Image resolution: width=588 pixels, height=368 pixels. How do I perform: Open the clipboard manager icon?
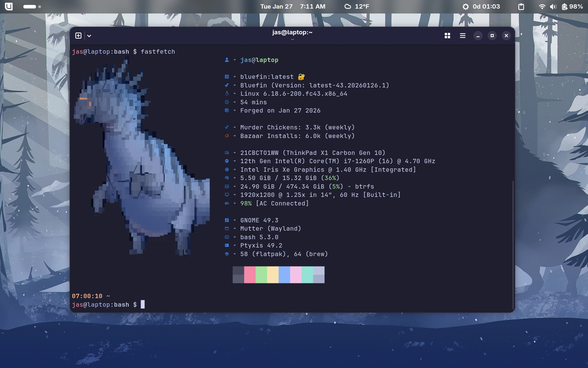(521, 6)
